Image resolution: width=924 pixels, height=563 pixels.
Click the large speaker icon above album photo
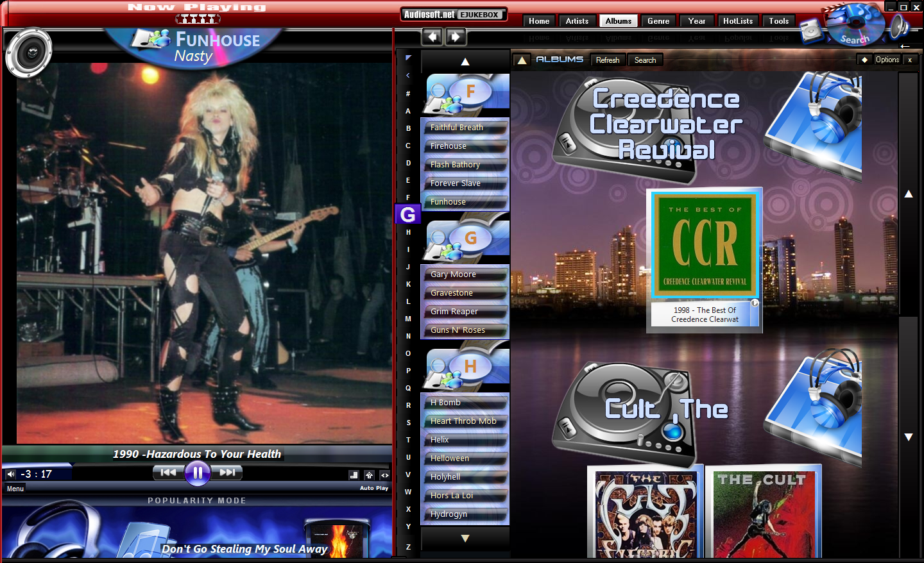(29, 53)
